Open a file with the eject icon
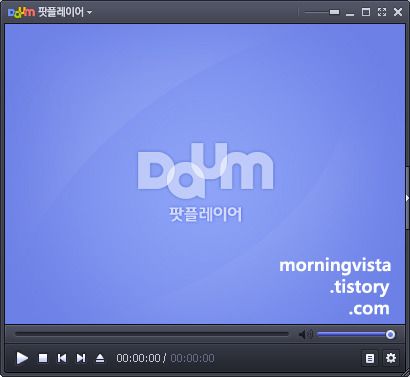 click(100, 358)
